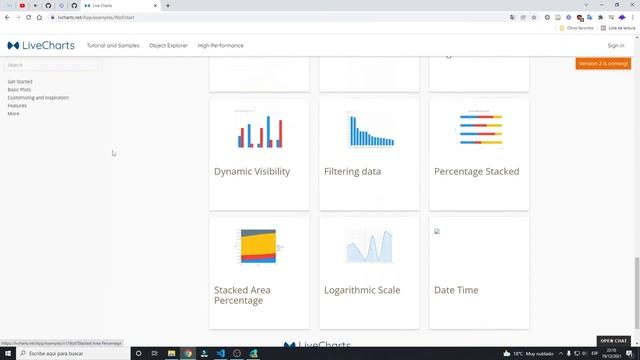Click the LiveCharts logo in header

pos(41,45)
